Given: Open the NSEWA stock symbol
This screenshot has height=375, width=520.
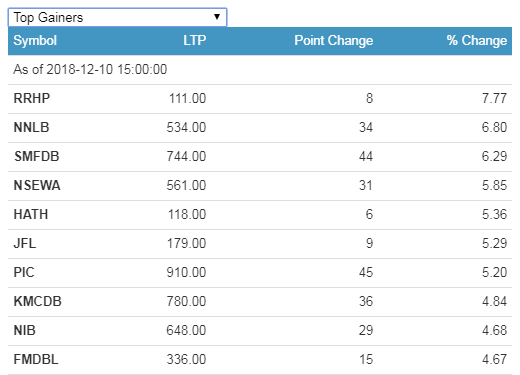Looking at the screenshot, I should pyautogui.click(x=37, y=186).
